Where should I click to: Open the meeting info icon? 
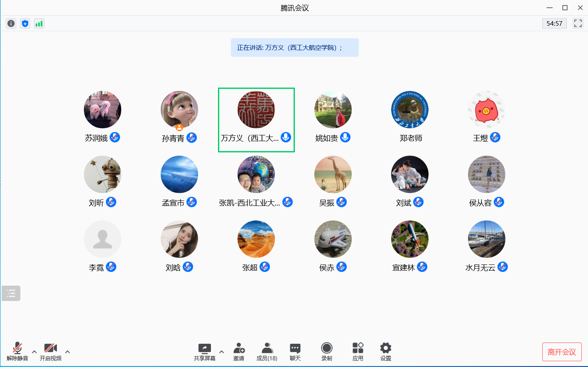(11, 24)
